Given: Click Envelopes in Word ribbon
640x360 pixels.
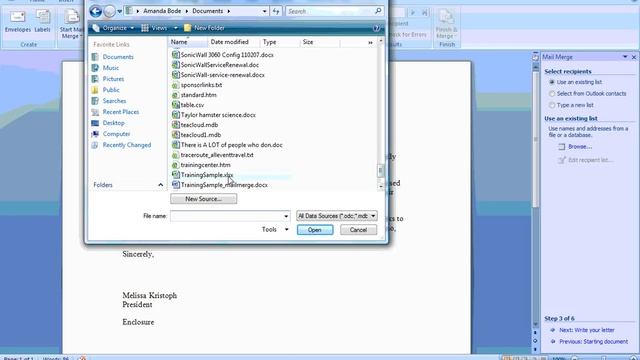Looking at the screenshot, I should point(18,22).
